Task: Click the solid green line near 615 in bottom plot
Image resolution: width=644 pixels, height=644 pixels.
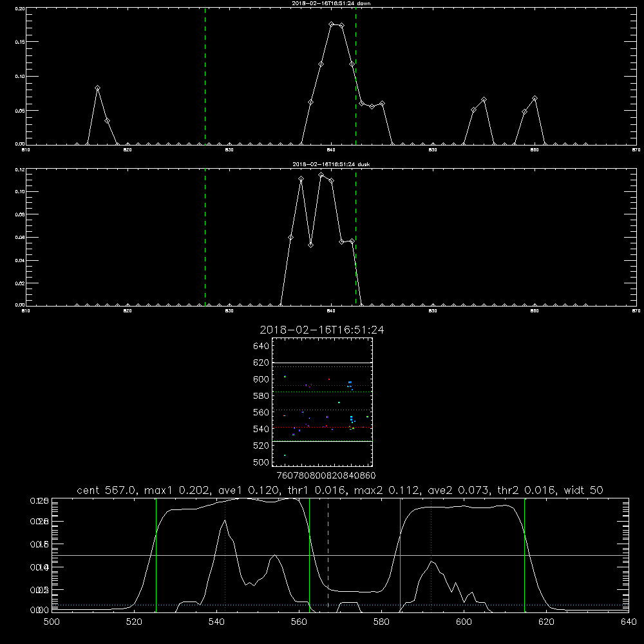Action: 524,555
